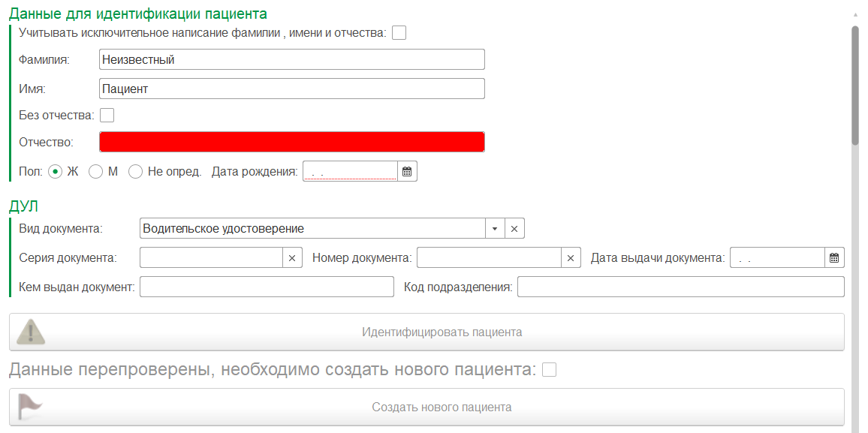Clear the document series field
Viewport: 868px width, 433px height.
click(x=292, y=258)
